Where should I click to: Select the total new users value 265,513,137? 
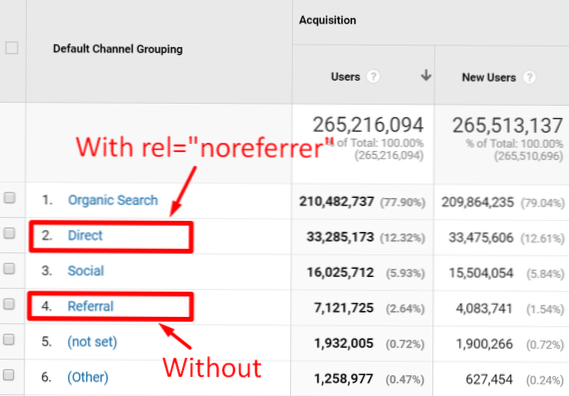tap(508, 126)
